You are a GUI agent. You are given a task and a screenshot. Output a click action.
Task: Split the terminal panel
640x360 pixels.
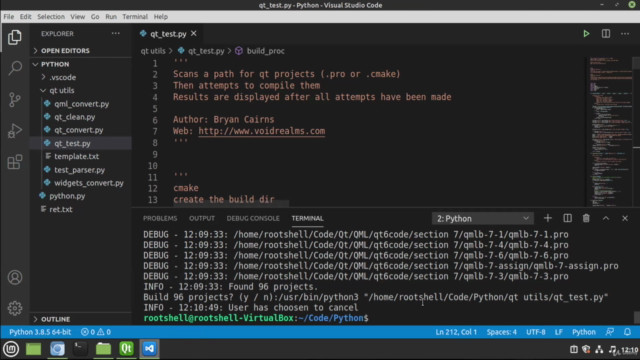coord(567,218)
